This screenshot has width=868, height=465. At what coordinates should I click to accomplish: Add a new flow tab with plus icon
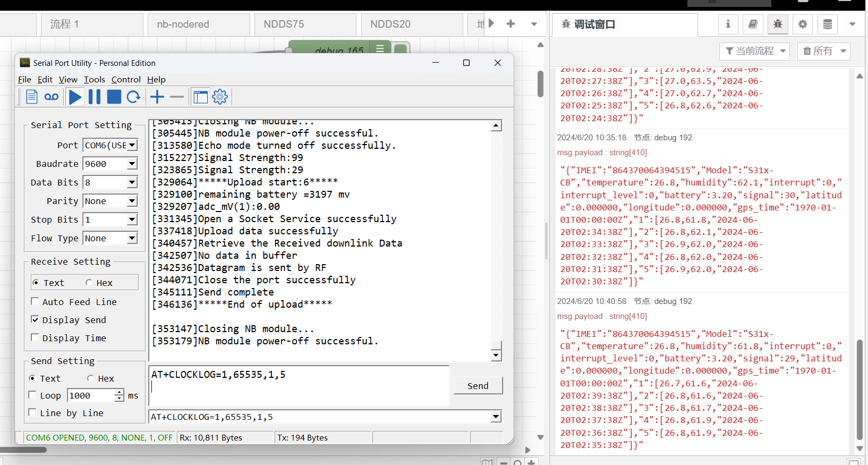pyautogui.click(x=510, y=24)
